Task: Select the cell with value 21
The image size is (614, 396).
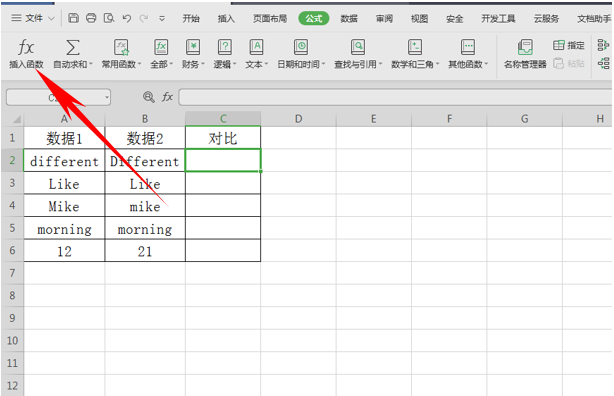Action: pyautogui.click(x=145, y=251)
